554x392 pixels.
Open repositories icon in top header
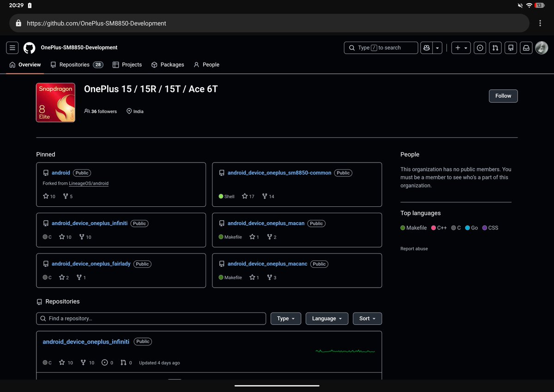511,48
